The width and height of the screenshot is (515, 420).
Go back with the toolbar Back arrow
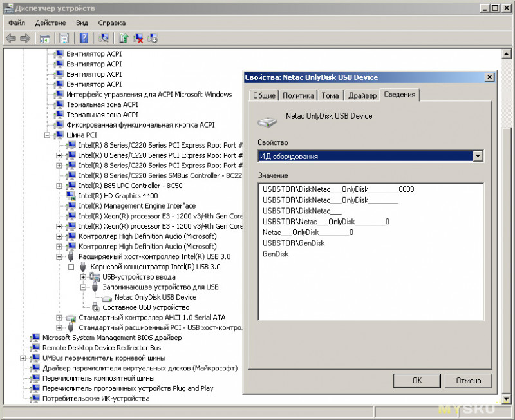click(11, 39)
